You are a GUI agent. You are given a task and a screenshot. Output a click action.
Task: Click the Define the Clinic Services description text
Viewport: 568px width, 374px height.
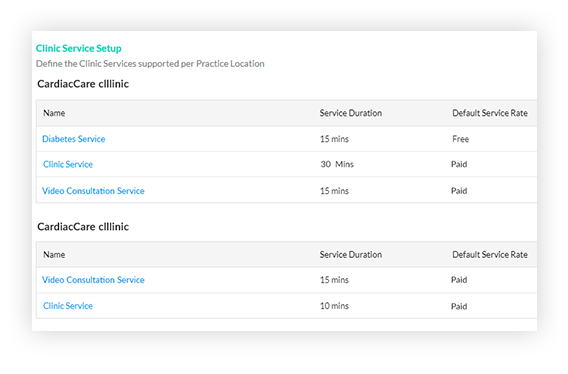pos(150,64)
